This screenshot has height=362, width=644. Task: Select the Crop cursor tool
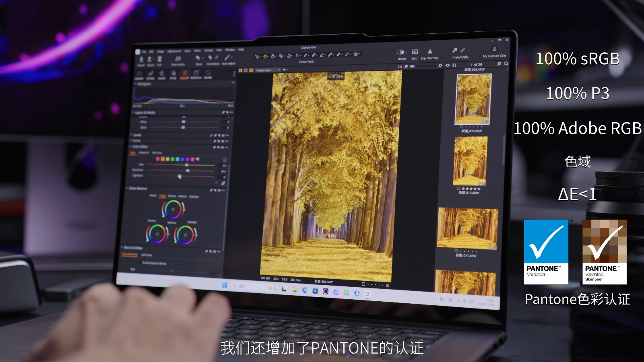click(x=281, y=56)
